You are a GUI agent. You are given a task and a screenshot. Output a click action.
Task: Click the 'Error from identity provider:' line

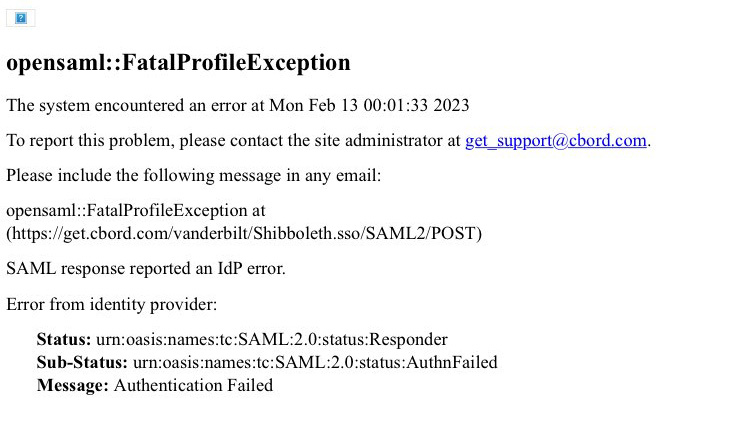pos(111,304)
